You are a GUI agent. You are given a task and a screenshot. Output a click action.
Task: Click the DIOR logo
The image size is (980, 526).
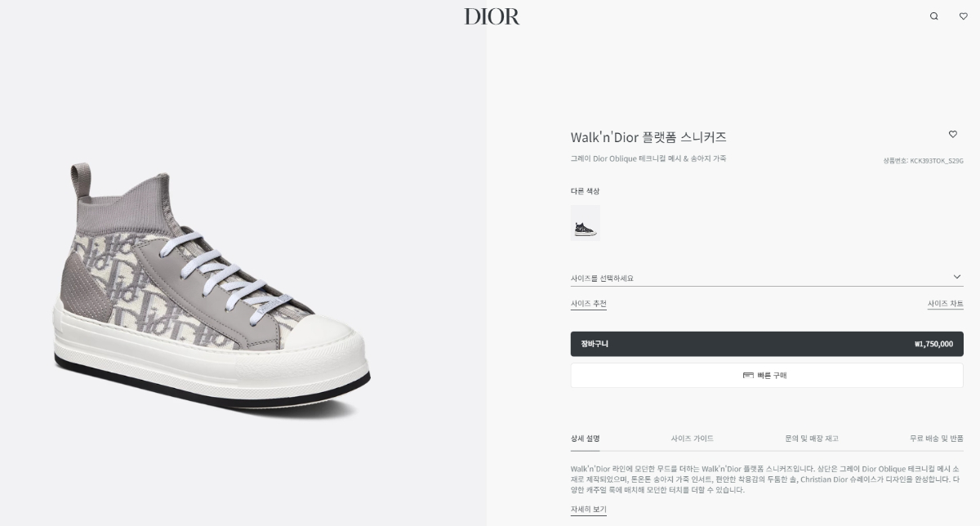coord(492,16)
